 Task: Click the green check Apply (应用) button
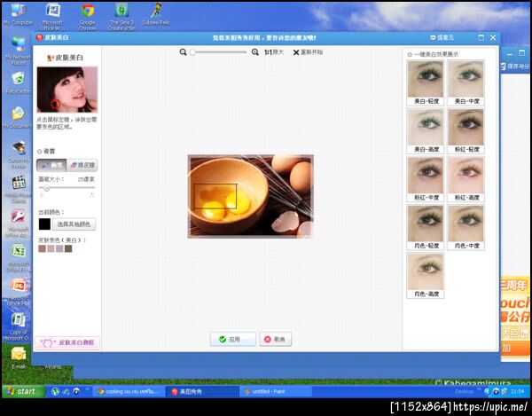pos(232,339)
